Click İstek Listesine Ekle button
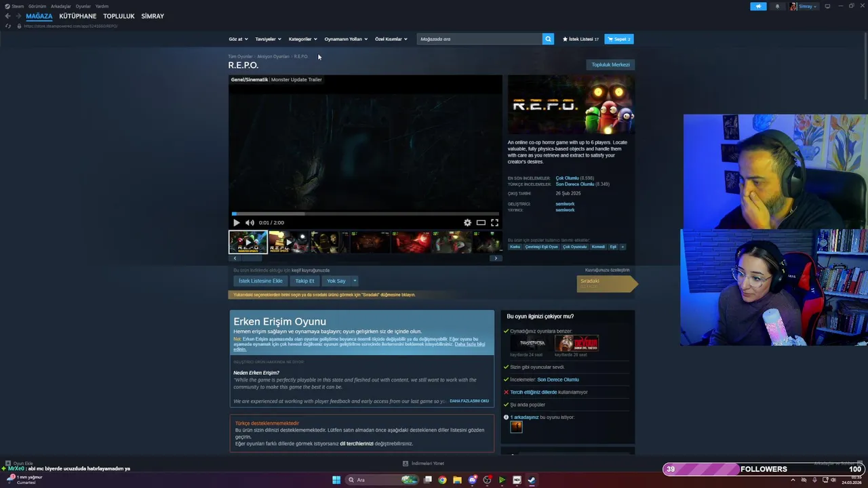868x488 pixels. click(x=260, y=281)
